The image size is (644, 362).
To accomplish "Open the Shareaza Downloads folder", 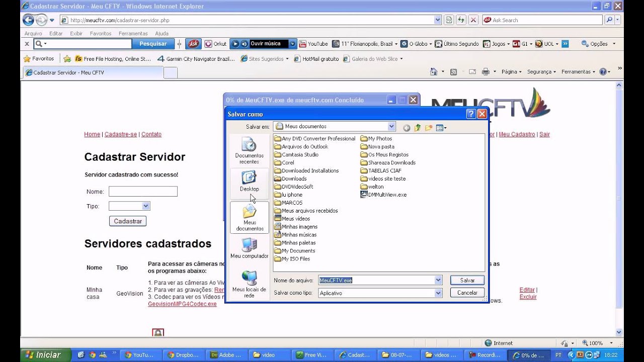I will coord(388,162).
